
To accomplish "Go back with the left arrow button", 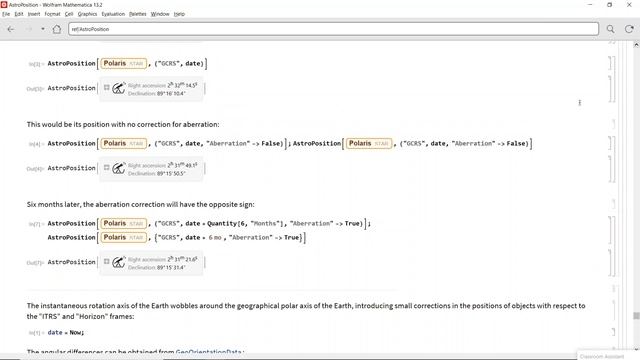I will click(11, 29).
